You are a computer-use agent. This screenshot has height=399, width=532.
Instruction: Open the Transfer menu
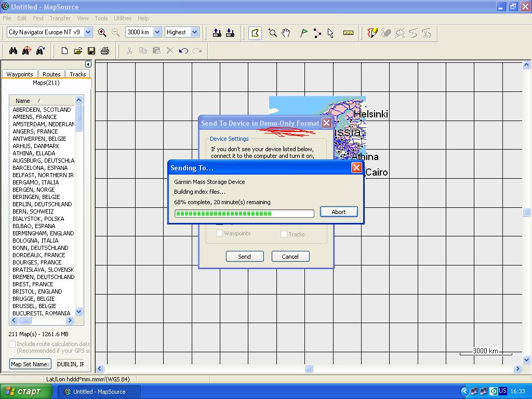60,18
